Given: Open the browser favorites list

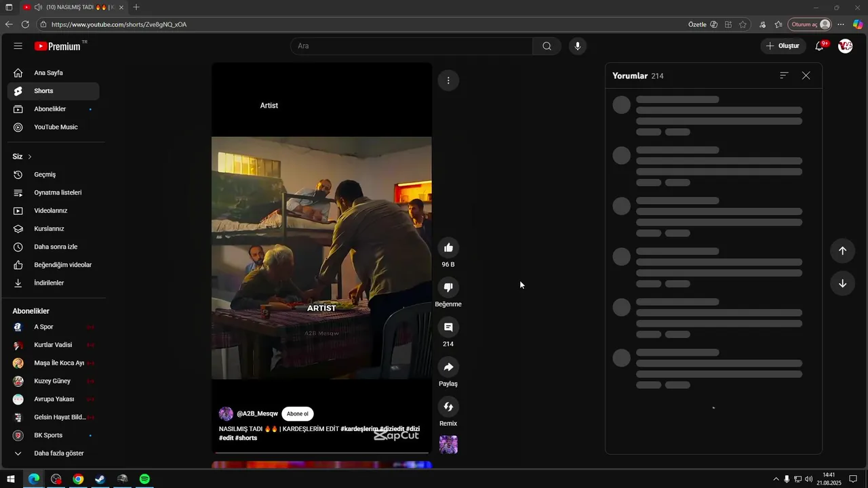Looking at the screenshot, I should click(778, 24).
